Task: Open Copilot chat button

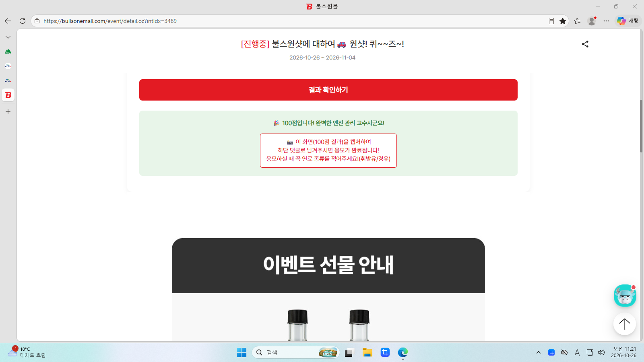Action: pos(628,21)
